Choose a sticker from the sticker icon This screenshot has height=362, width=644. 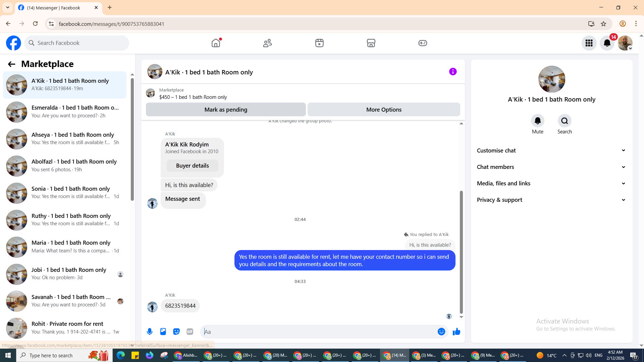click(176, 331)
